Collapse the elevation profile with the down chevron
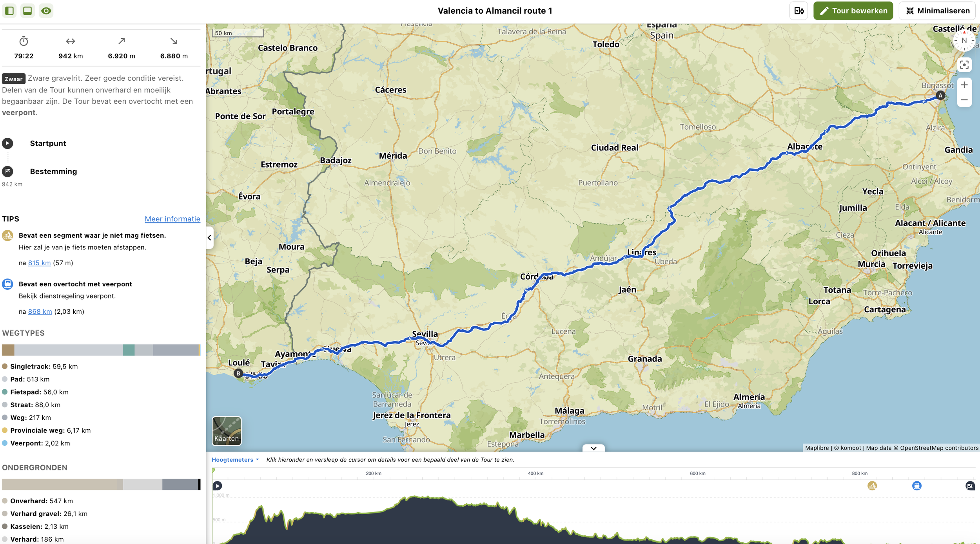The width and height of the screenshot is (980, 544). click(x=593, y=448)
